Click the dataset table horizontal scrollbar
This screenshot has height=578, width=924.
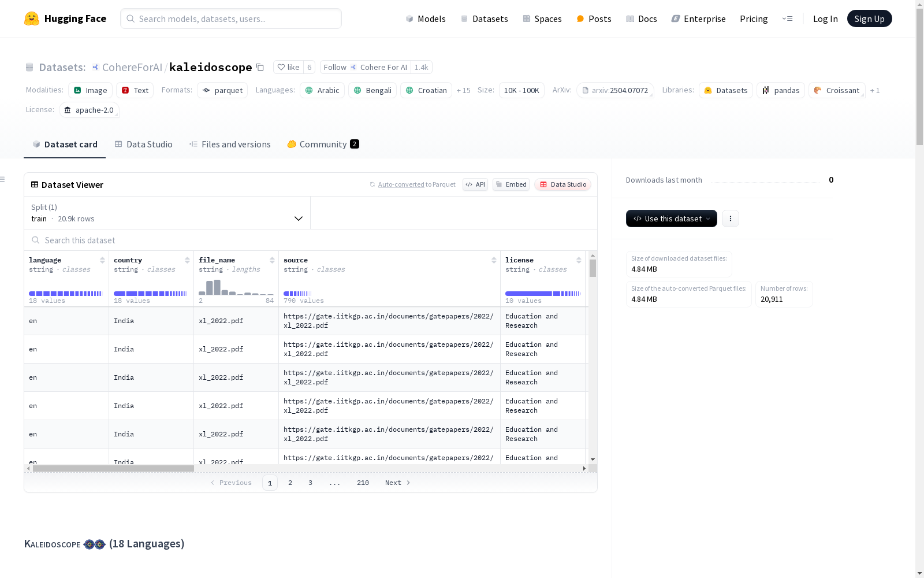point(113,468)
